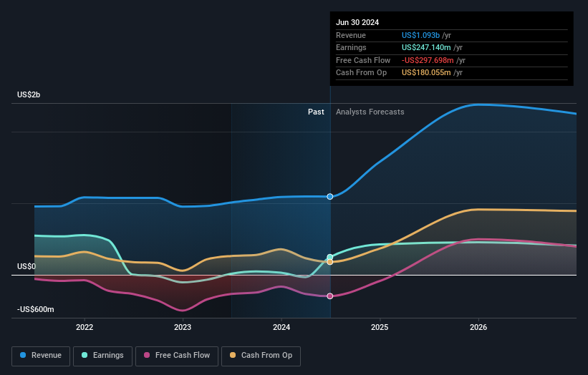Click the 2022 x-axis label
This screenshot has width=588, height=375.
click(x=85, y=327)
